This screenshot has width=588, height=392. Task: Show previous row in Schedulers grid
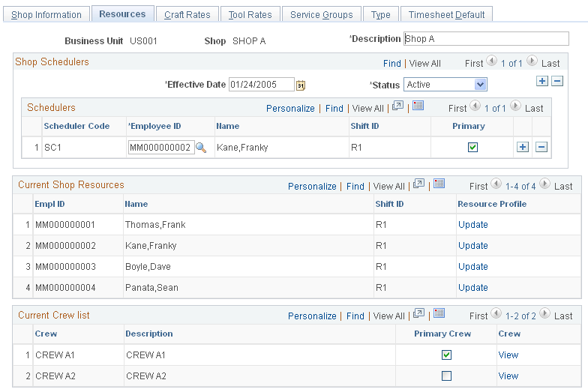click(x=475, y=106)
